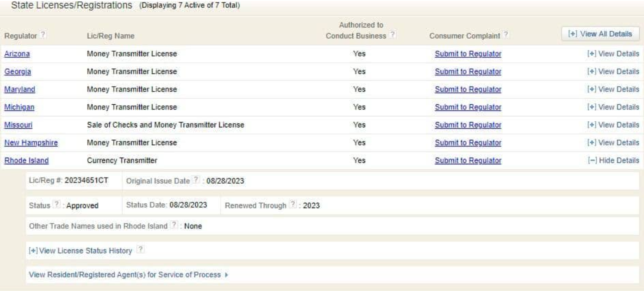
Task: Click help icon beside Original Issue Date
Action: tap(196, 181)
